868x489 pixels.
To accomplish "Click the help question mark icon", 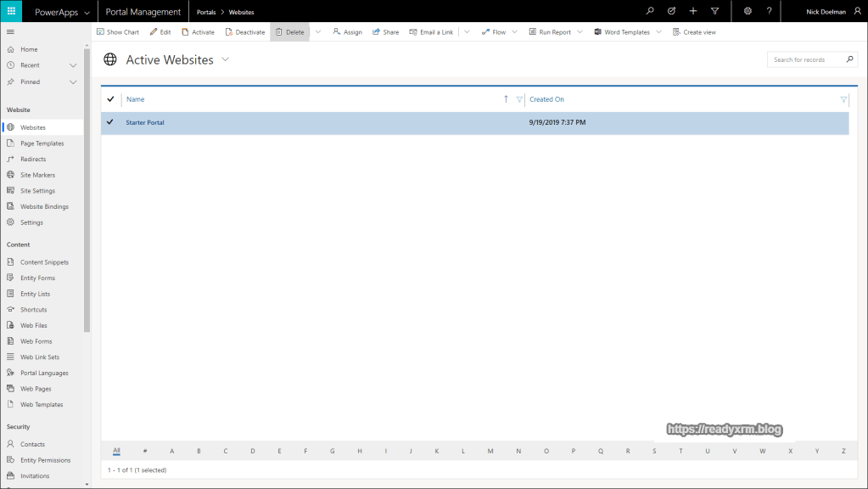I will (x=769, y=11).
